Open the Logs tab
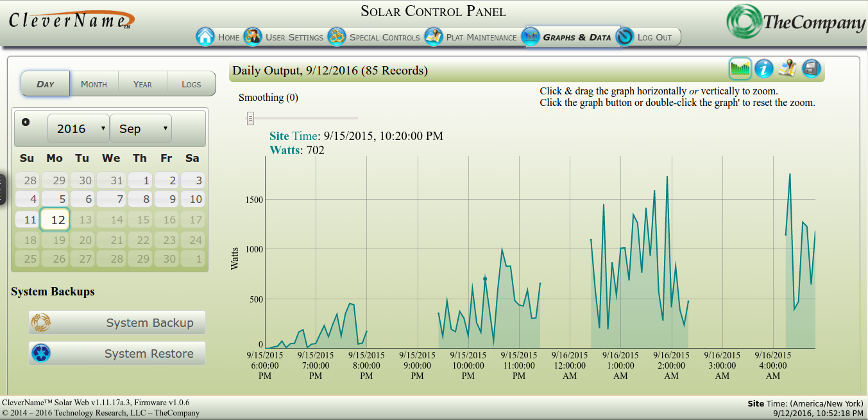The image size is (868, 420). point(191,84)
